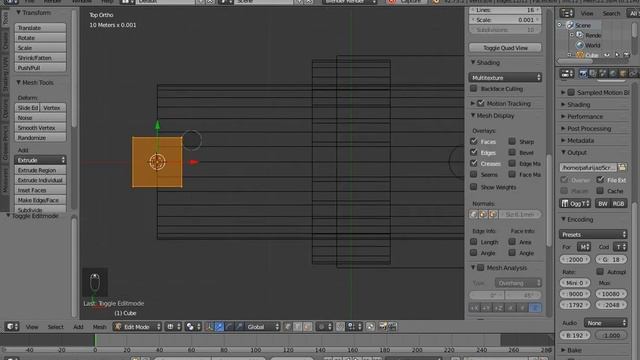Screen dimensions: 640x360
Task: Enable the Seams overlay checkbox
Action: click(473, 174)
